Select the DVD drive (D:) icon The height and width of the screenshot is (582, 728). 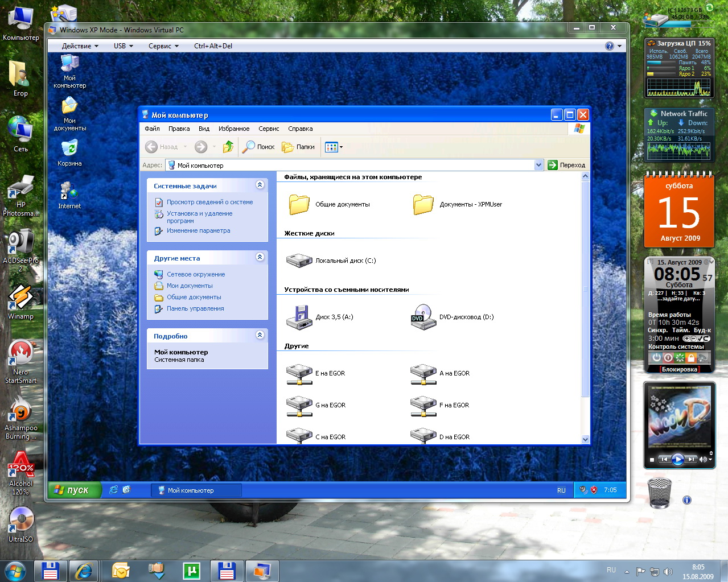[423, 317]
